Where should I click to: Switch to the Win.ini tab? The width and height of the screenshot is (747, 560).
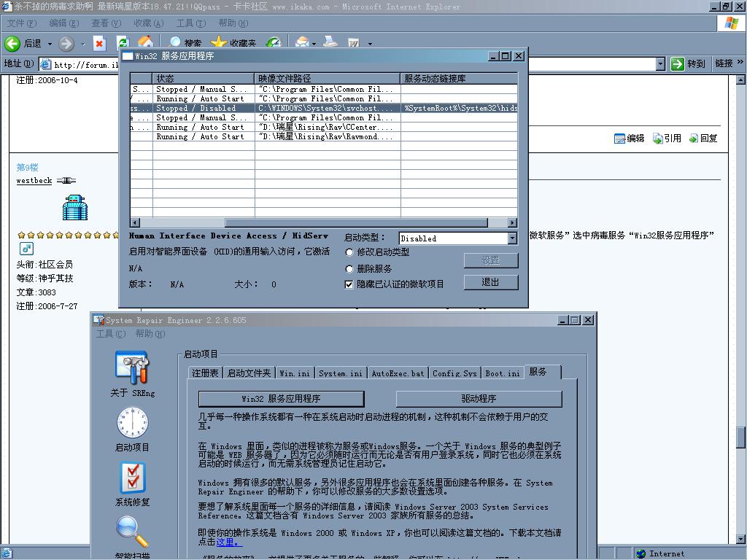tap(295, 373)
